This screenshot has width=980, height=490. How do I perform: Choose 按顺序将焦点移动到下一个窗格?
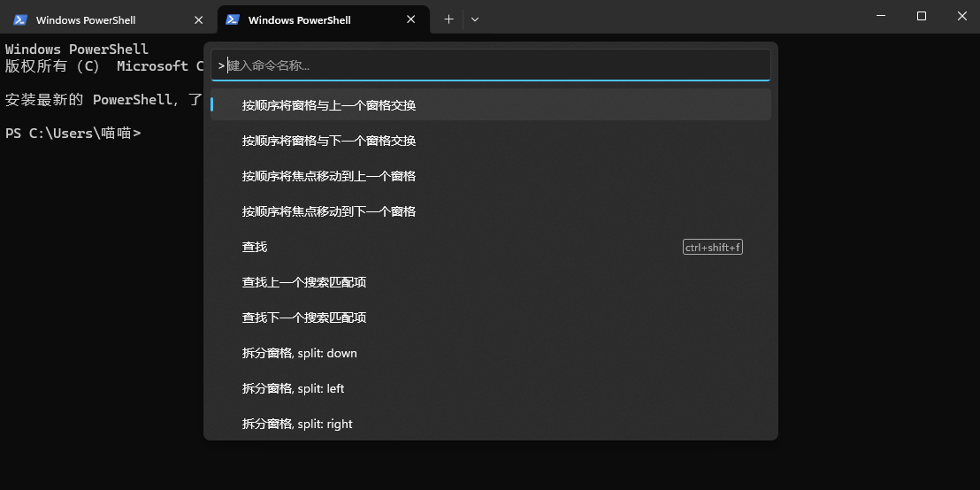coord(491,211)
